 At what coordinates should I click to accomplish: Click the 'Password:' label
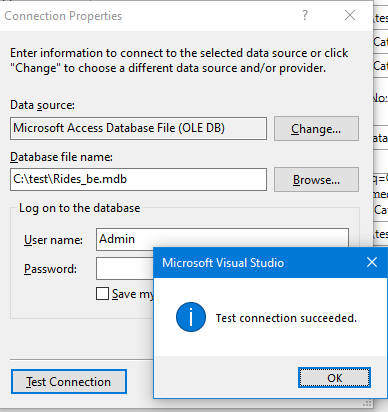pos(50,269)
